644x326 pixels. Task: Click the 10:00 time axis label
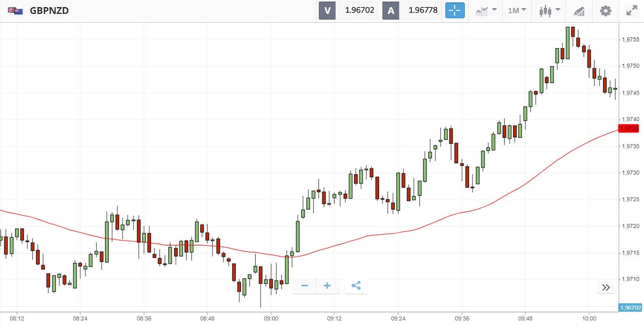click(589, 318)
